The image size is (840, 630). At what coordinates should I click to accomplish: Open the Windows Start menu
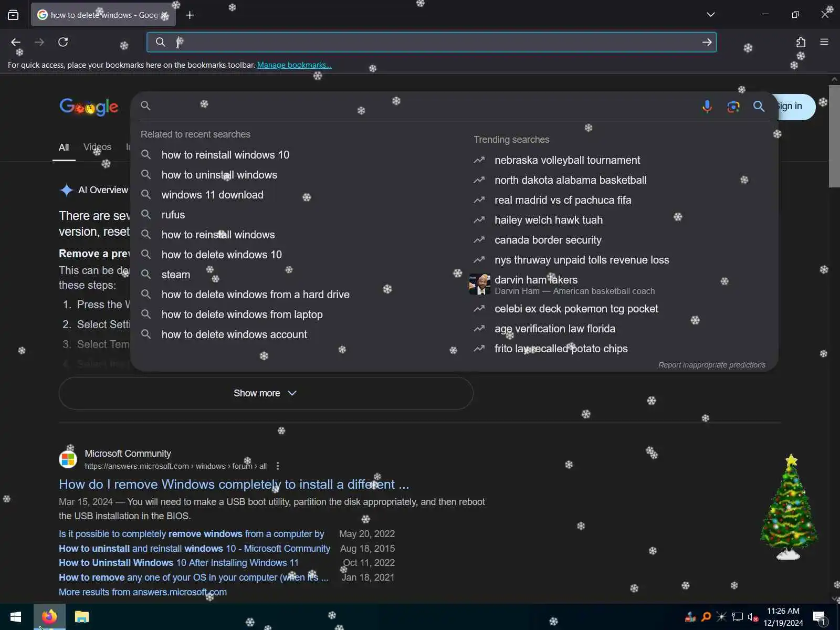[x=16, y=617]
